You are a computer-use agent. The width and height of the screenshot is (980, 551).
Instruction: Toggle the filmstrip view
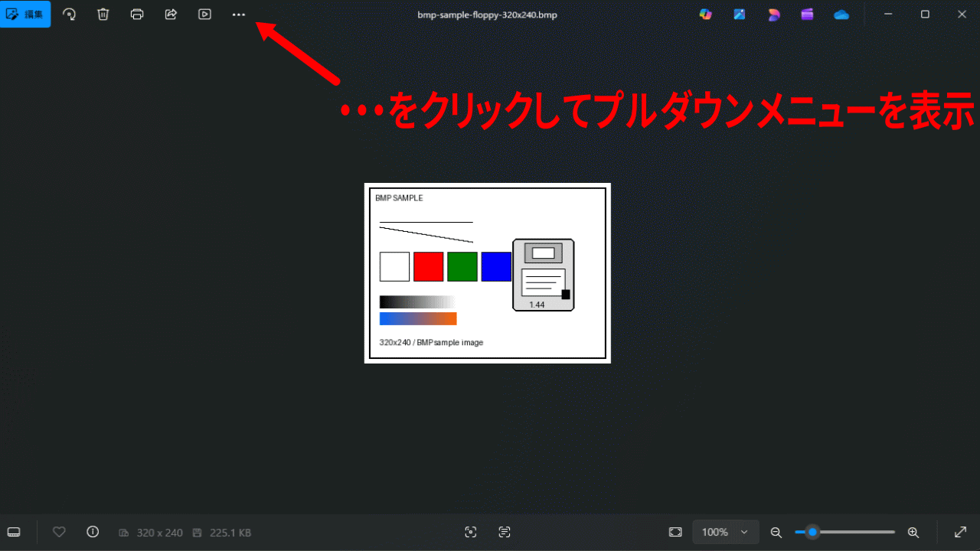[x=13, y=532]
